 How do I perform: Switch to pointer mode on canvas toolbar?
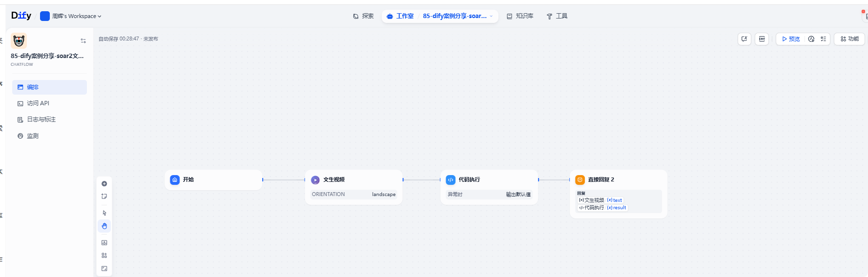104,213
